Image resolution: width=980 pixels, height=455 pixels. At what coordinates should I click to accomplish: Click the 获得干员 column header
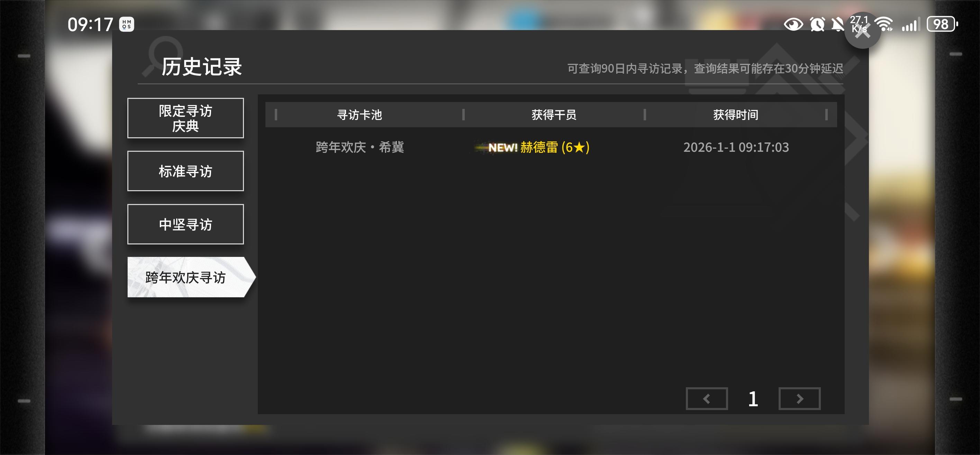click(554, 114)
